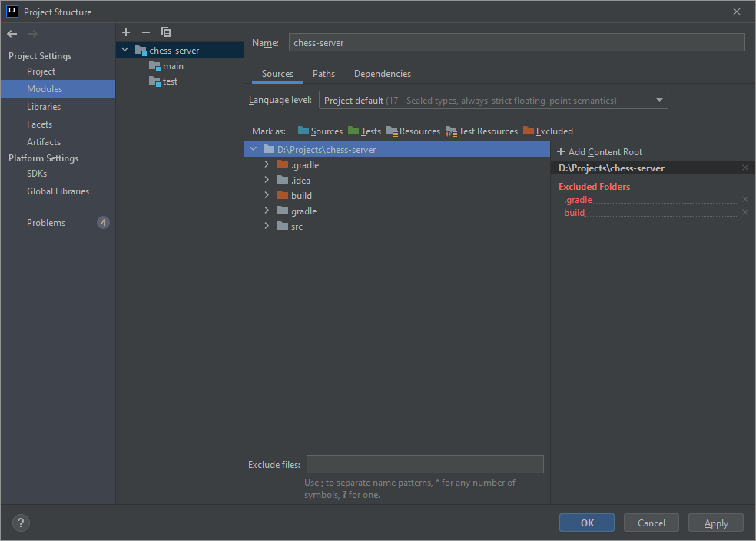This screenshot has height=541, width=756.
Task: Click the Exclude files input field
Action: pyautogui.click(x=426, y=464)
